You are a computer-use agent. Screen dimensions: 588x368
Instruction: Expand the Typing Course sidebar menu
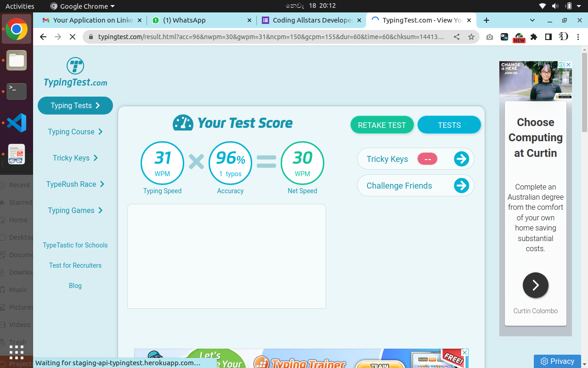pos(75,132)
